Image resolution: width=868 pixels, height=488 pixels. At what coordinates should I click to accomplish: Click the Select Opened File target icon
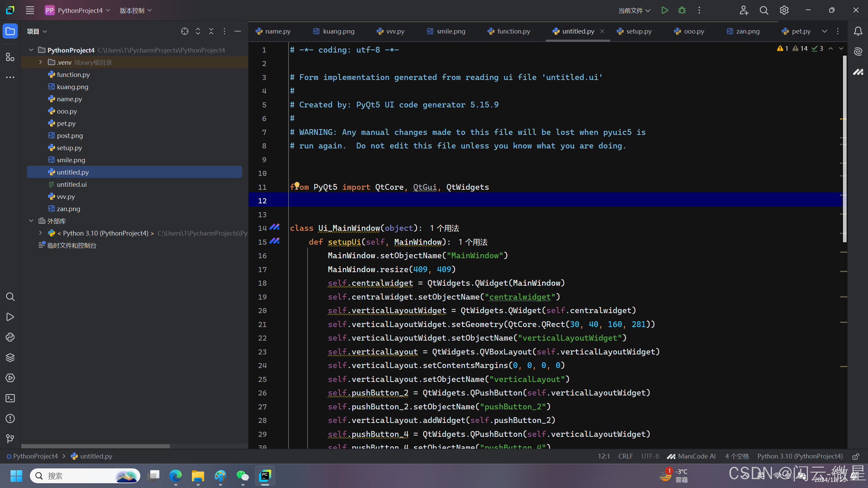(x=185, y=31)
